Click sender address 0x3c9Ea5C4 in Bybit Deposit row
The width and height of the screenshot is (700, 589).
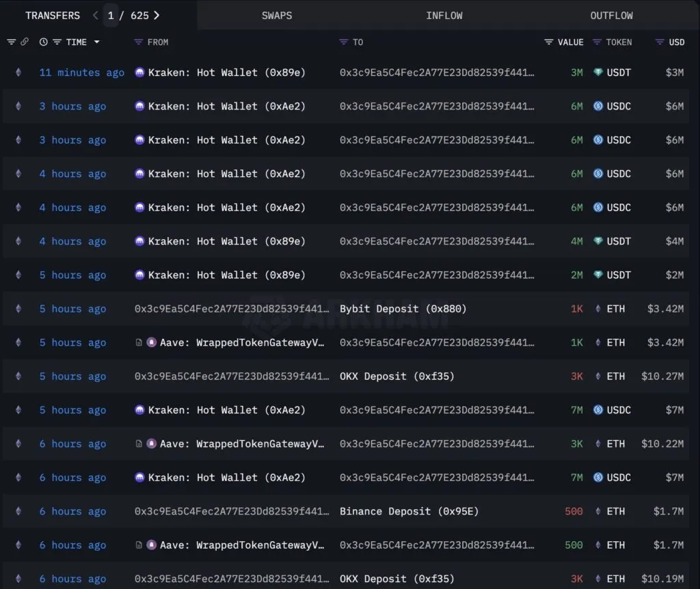tap(232, 309)
